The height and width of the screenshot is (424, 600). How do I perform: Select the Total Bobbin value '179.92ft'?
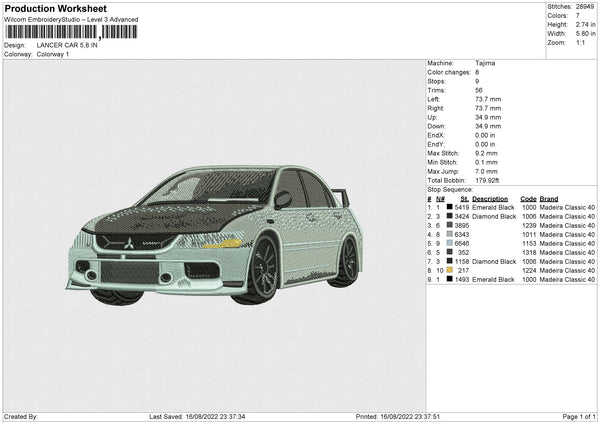click(487, 180)
